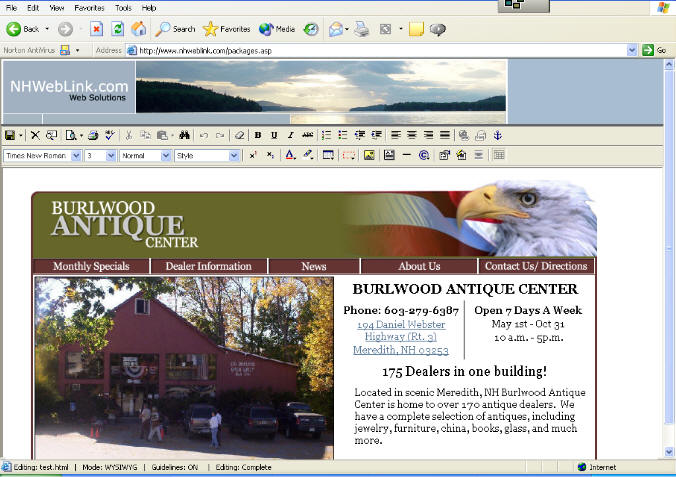Image resolution: width=676 pixels, height=477 pixels.
Task: Open the font color picker
Action: pyautogui.click(x=291, y=155)
